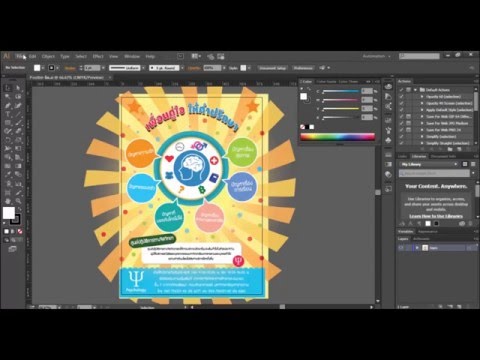Open the Effect menu
The image size is (480, 360).
point(98,56)
